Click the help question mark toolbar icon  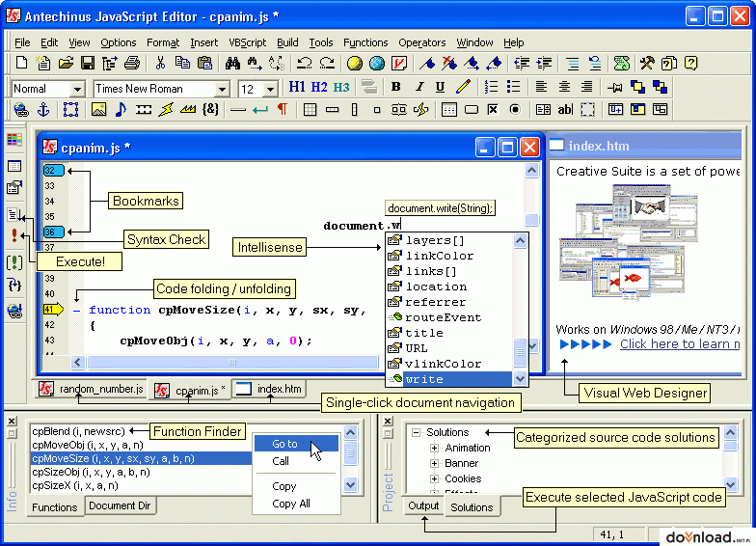[x=690, y=63]
